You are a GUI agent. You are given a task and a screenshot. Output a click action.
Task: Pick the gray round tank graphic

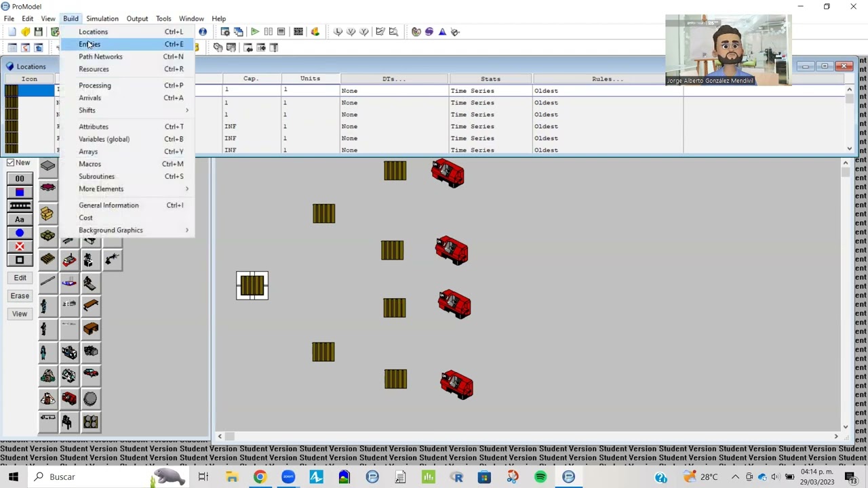coord(90,399)
